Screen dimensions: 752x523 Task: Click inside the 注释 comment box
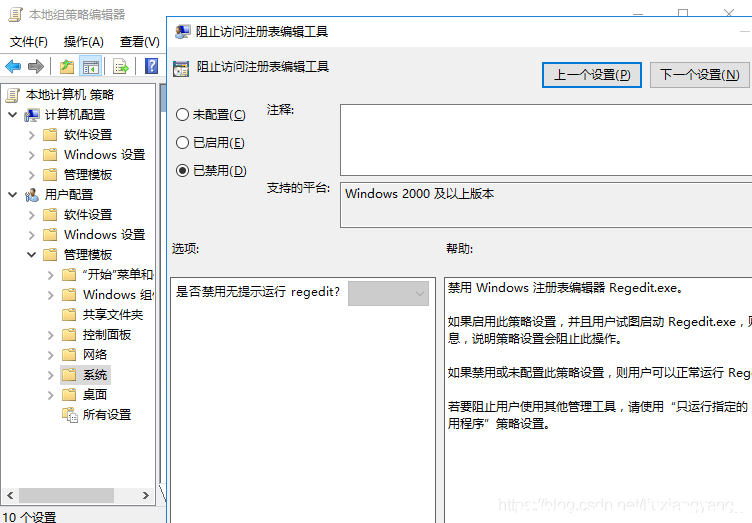coord(546,140)
